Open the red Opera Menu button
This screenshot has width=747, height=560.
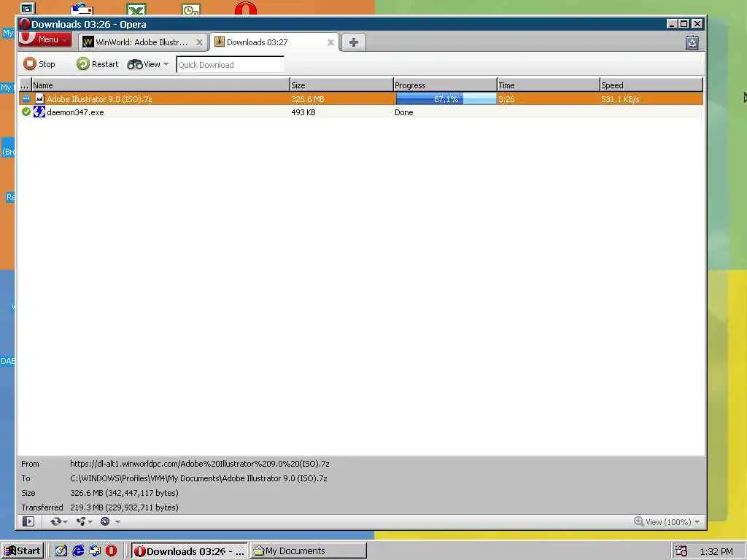tap(45, 39)
